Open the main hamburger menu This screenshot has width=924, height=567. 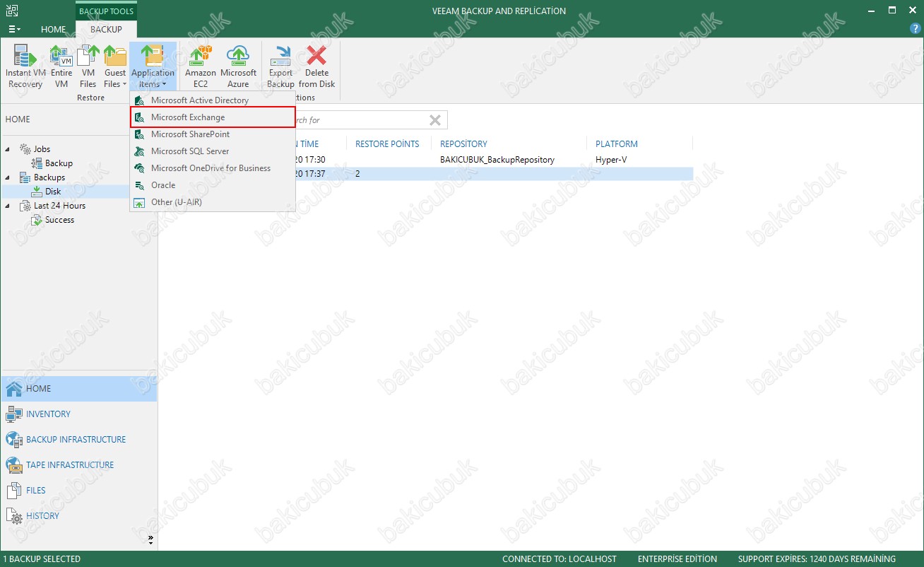pos(14,30)
